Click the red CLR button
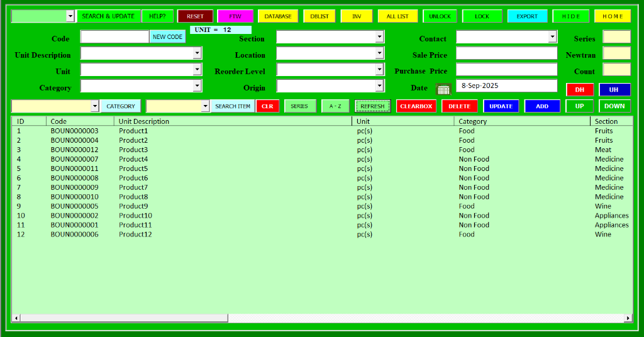The width and height of the screenshot is (644, 337). [x=267, y=106]
